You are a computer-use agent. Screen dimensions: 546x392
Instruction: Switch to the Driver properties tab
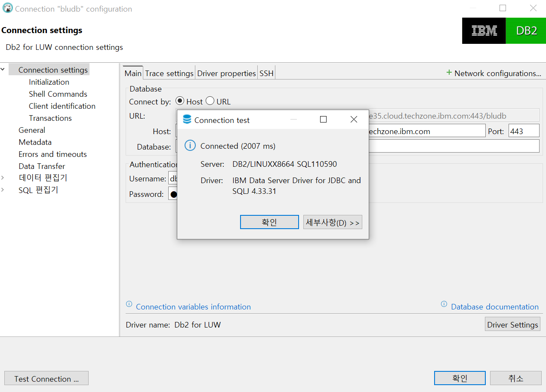pyautogui.click(x=226, y=73)
